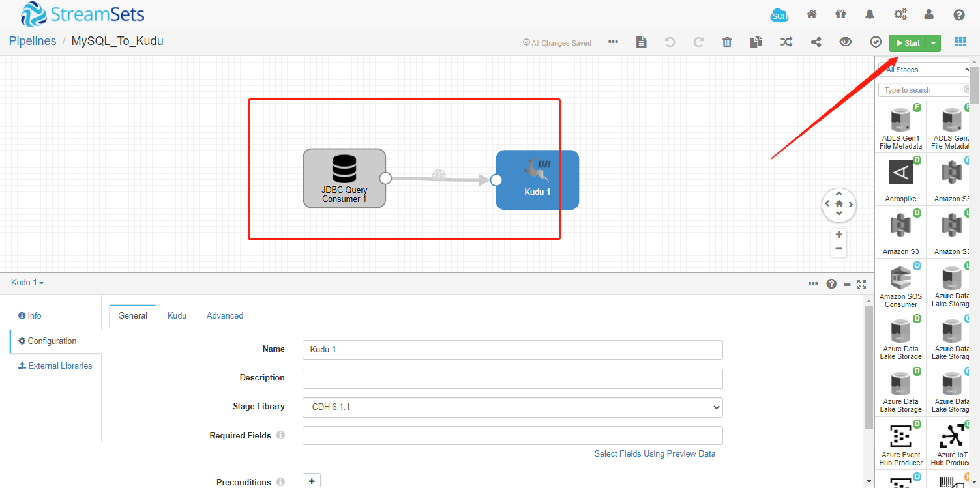Add the Aerospike stage from library

(x=900, y=180)
